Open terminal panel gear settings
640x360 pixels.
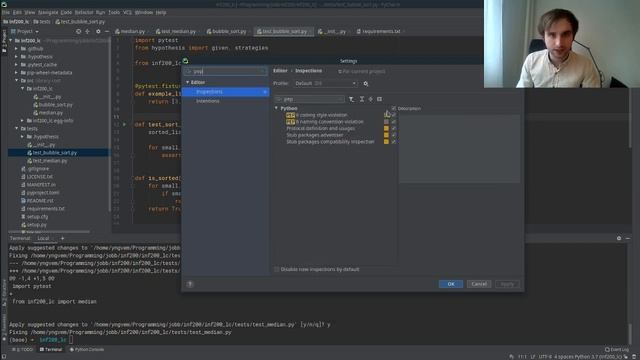click(619, 238)
